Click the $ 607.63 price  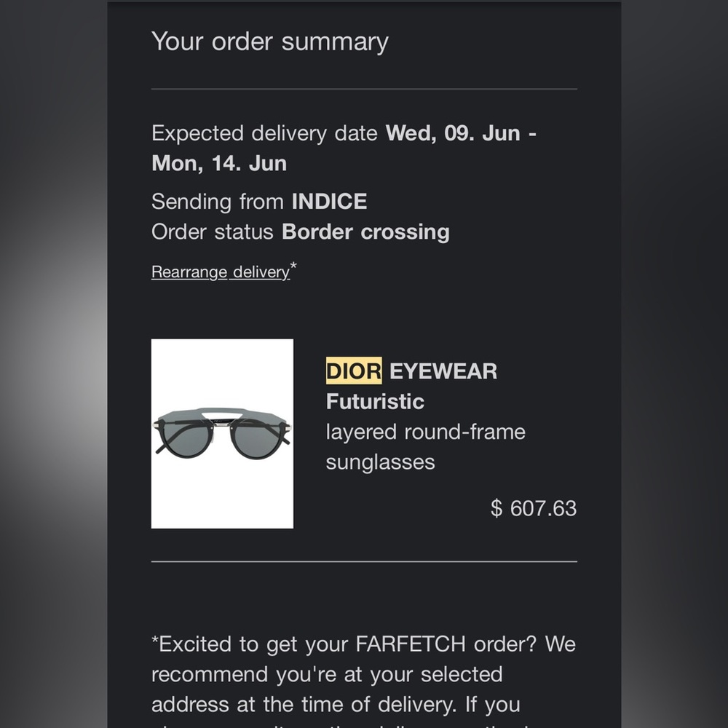pos(534,508)
